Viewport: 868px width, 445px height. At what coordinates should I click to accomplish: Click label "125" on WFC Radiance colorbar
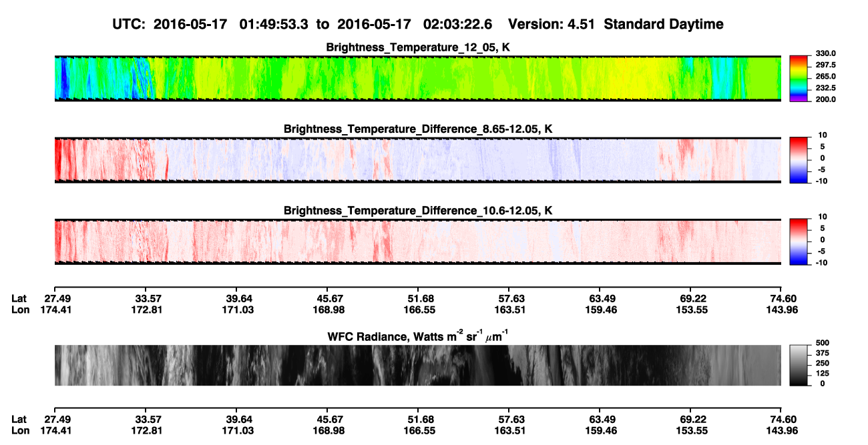point(822,373)
